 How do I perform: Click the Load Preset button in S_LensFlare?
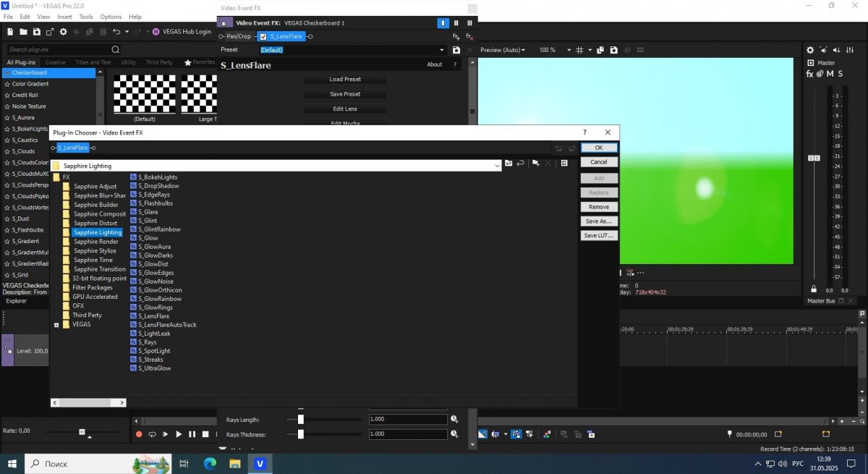tap(345, 79)
